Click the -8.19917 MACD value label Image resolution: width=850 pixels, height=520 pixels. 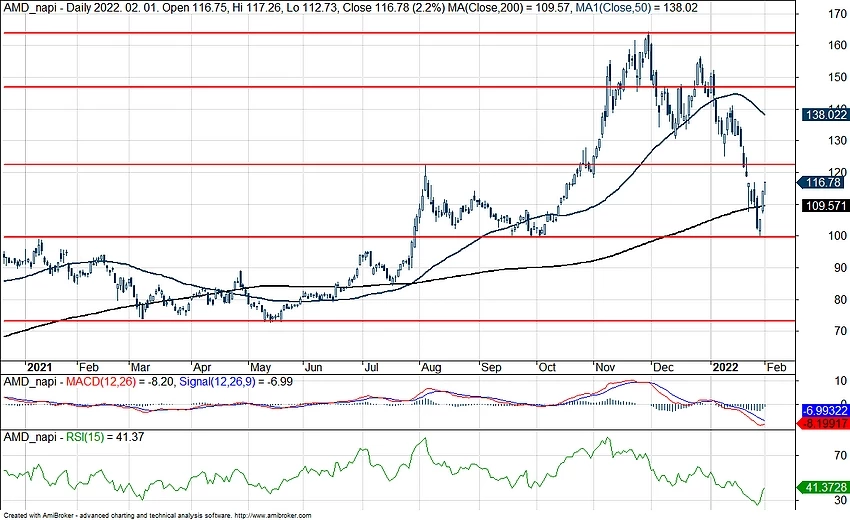click(x=825, y=423)
